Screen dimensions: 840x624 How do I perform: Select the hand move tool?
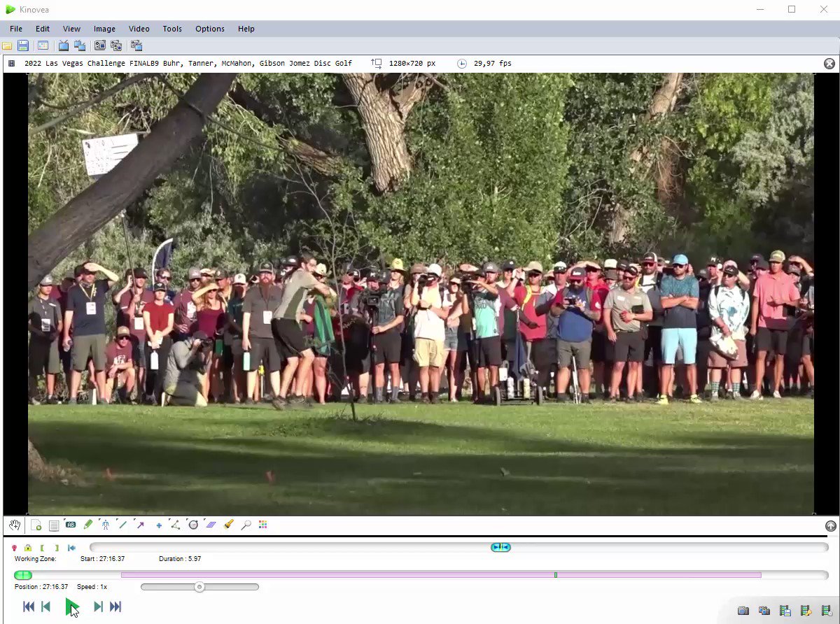coord(15,525)
